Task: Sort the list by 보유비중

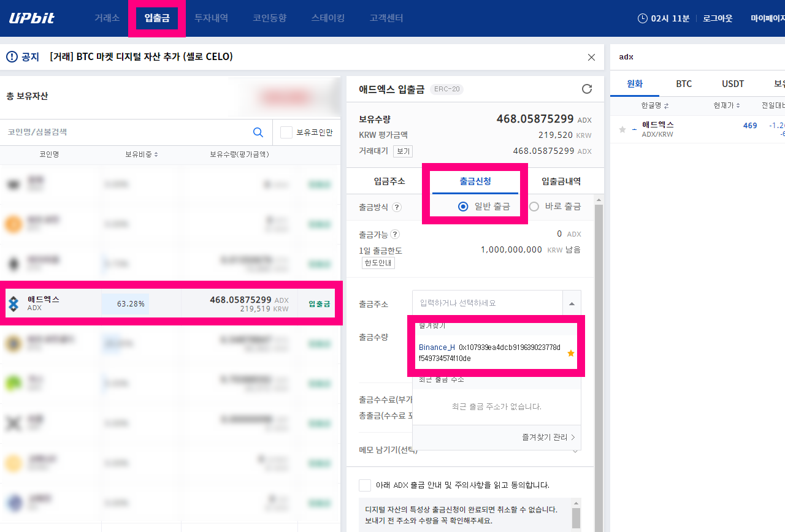Action: (142, 154)
